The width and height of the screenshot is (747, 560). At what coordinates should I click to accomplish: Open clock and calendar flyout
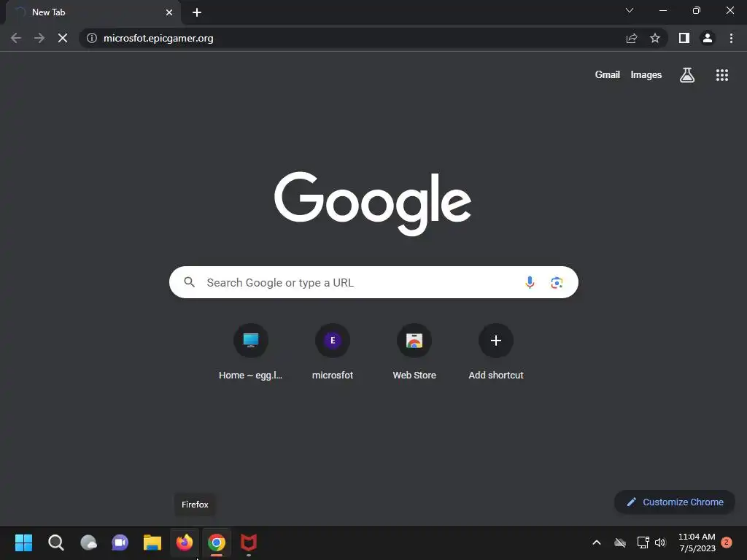(697, 542)
